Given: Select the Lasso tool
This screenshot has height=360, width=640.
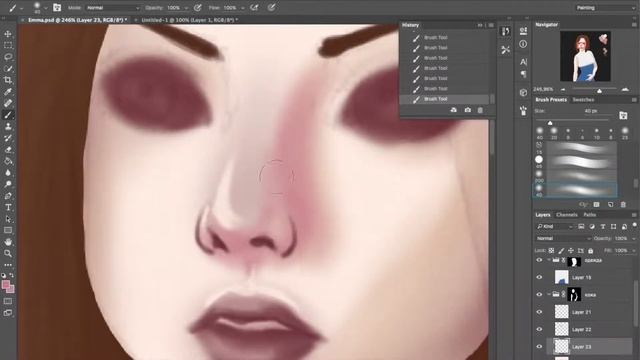Looking at the screenshot, I should pyautogui.click(x=8, y=57).
